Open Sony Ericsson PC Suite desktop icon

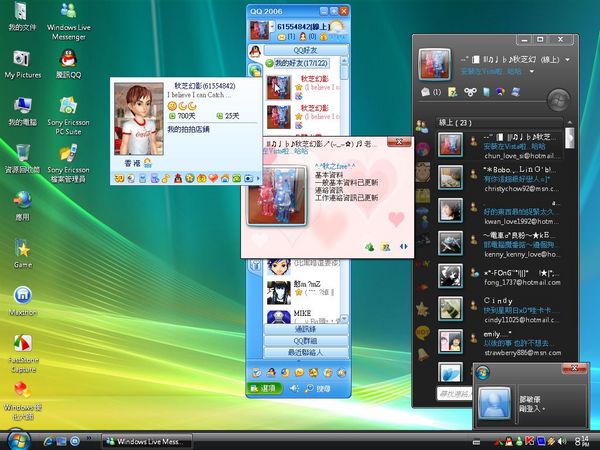click(68, 115)
